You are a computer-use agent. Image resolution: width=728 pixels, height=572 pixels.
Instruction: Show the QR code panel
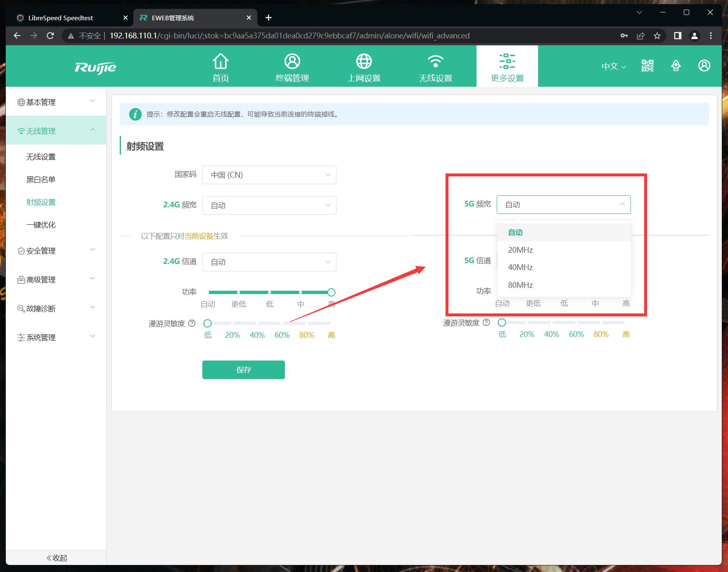pyautogui.click(x=647, y=66)
